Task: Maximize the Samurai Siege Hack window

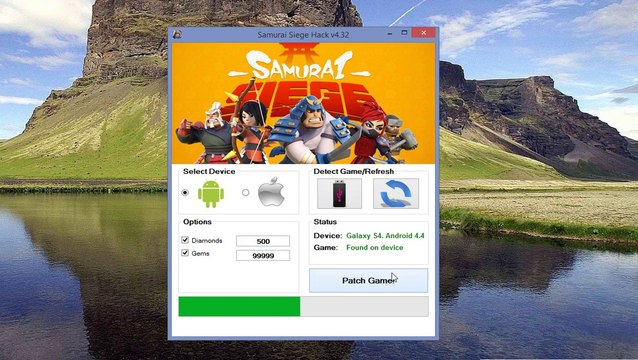Action: 404,33
